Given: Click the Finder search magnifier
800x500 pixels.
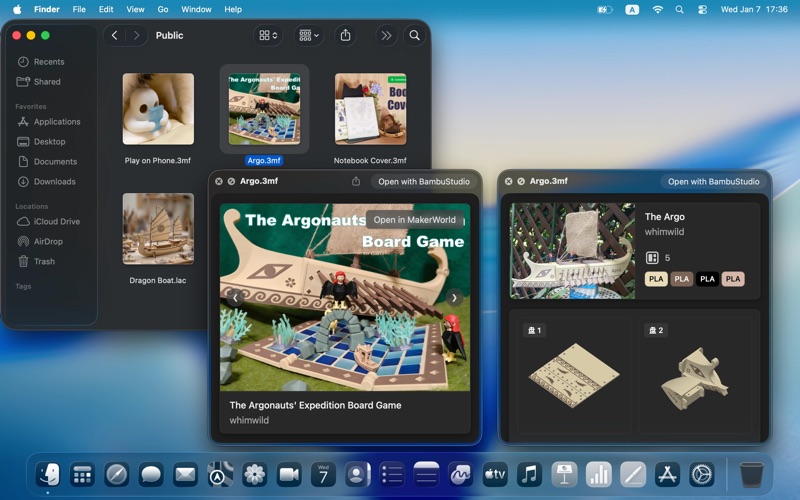Looking at the screenshot, I should click(414, 35).
